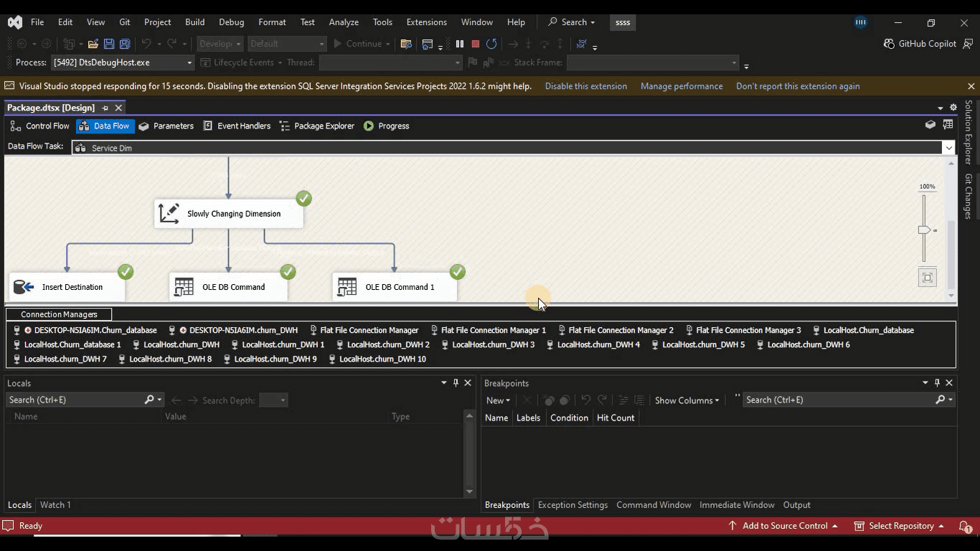Viewport: 980px width, 551px height.
Task: Open the Debug menu
Action: tap(231, 22)
